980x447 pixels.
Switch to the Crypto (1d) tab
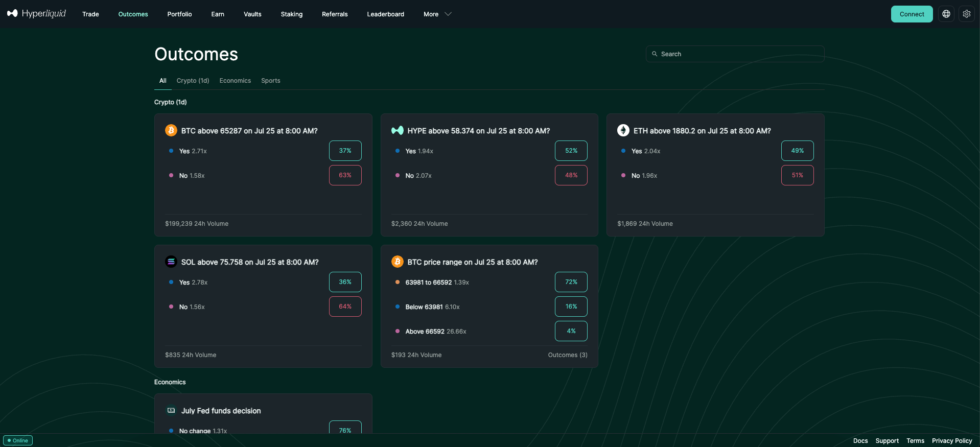pyautogui.click(x=193, y=81)
